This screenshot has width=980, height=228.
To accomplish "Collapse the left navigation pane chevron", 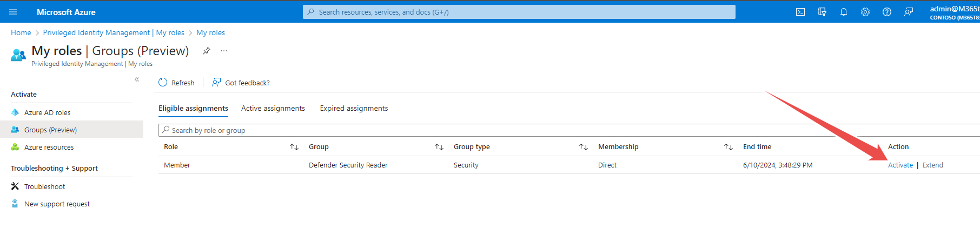I will coord(137,79).
